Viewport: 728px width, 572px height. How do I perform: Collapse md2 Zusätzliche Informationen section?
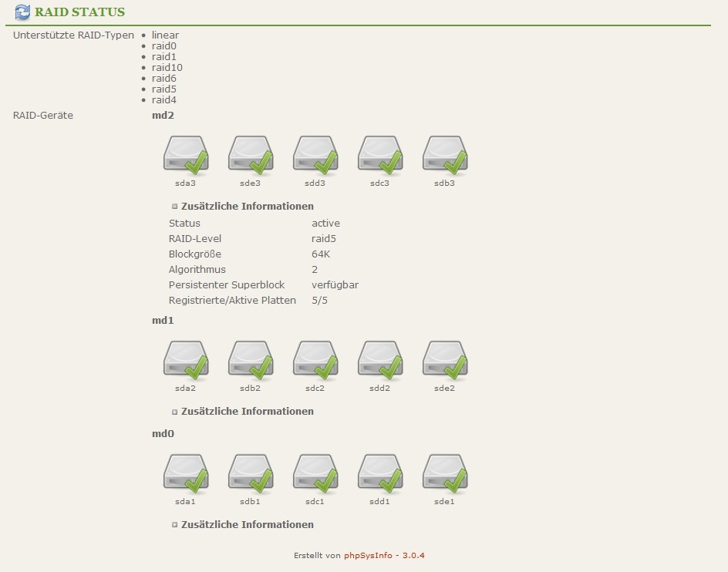click(x=175, y=207)
